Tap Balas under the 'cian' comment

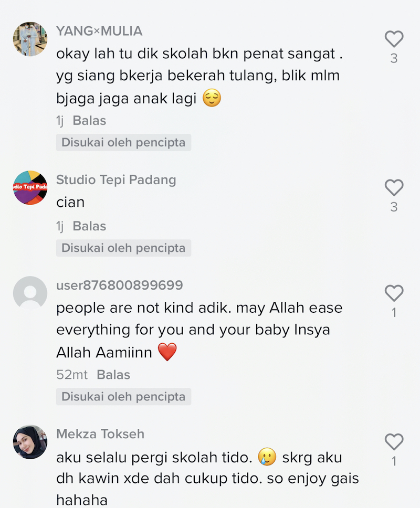[x=89, y=226]
